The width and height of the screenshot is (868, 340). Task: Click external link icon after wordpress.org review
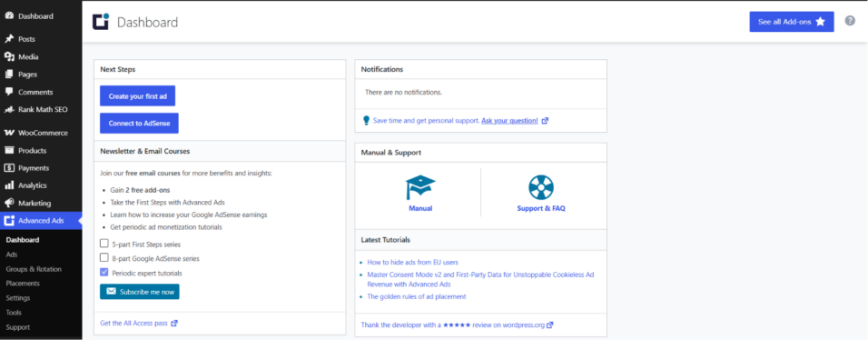(550, 325)
